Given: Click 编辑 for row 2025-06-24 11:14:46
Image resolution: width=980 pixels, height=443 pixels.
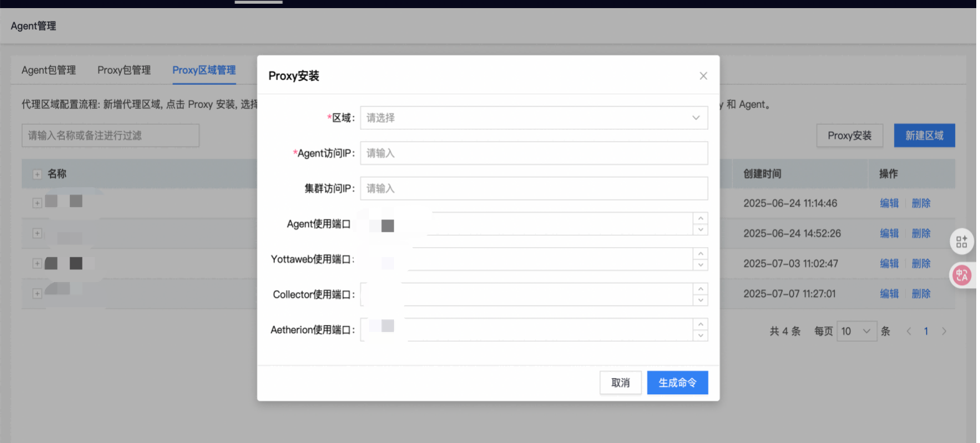Looking at the screenshot, I should [889, 203].
